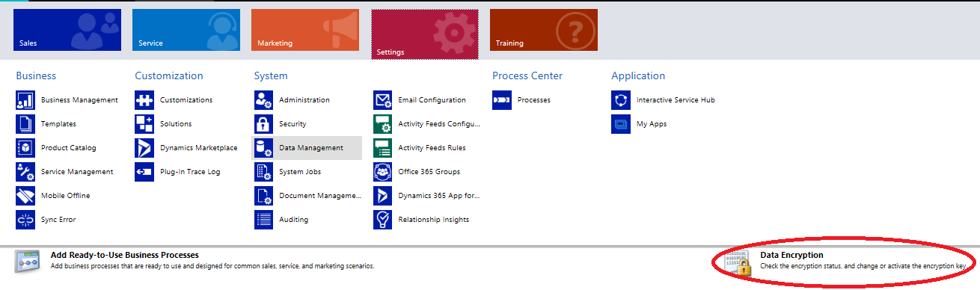Screen dimensions: 980x290
Task: Go to Security link
Action: (x=293, y=124)
